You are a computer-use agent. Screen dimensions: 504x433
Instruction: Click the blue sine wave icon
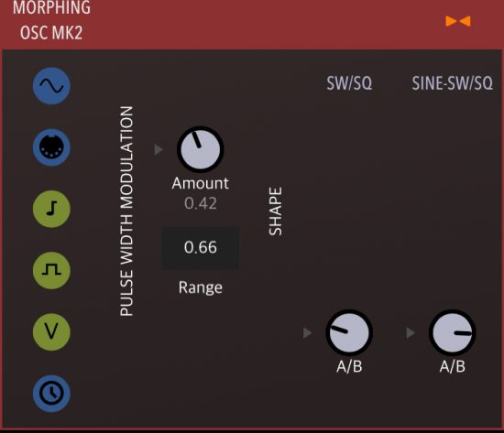[51, 86]
